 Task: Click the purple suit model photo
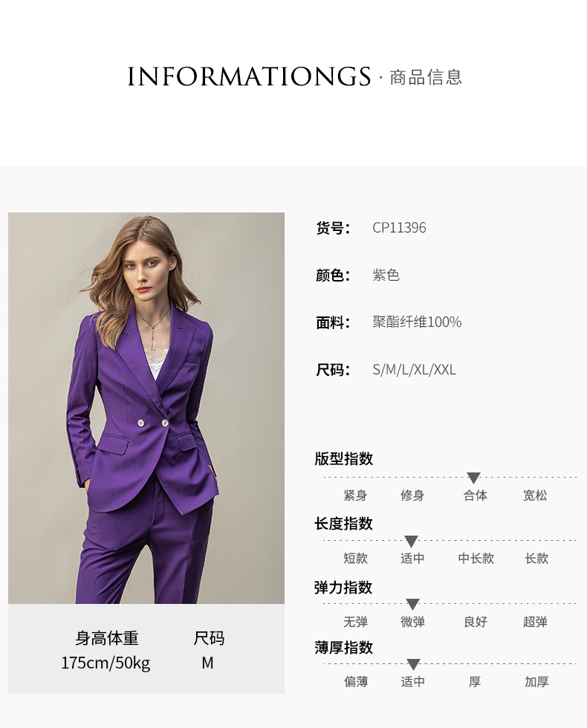(x=146, y=408)
